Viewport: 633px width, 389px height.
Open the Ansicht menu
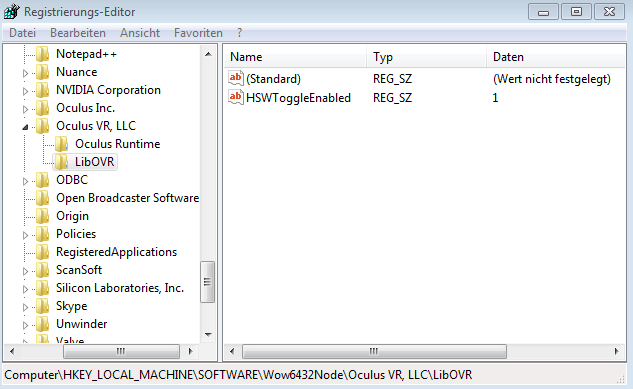[x=140, y=33]
